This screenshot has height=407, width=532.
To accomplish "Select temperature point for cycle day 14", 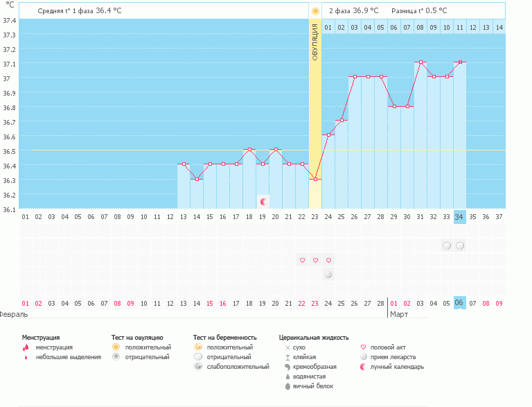I will (x=197, y=179).
